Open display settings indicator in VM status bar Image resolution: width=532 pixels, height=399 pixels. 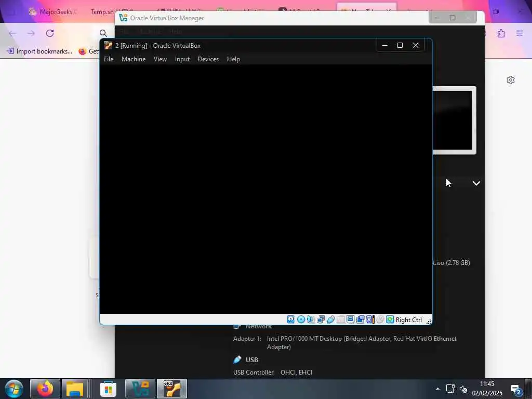pos(351,320)
